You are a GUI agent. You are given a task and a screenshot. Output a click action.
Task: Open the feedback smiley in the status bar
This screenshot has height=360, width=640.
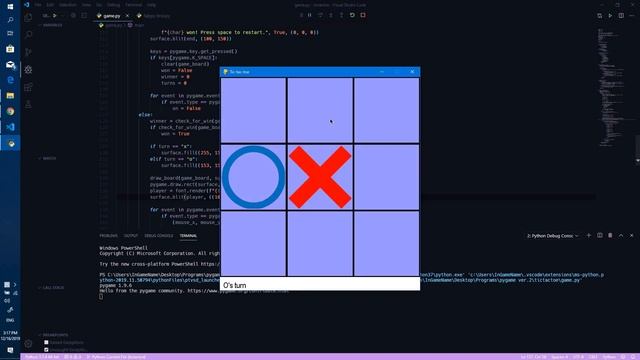click(623, 357)
